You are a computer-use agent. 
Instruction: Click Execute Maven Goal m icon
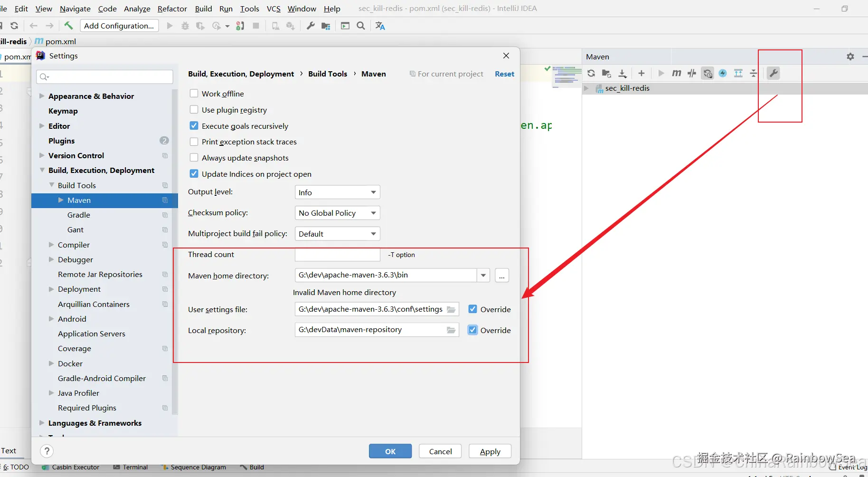pyautogui.click(x=677, y=73)
